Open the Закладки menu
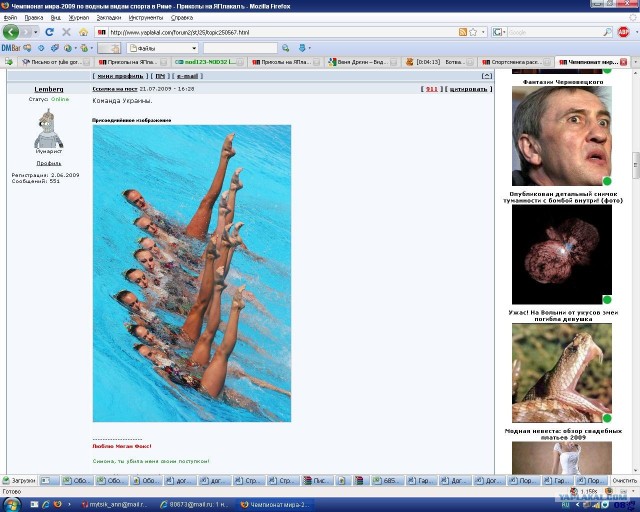640x512 pixels. (109, 18)
